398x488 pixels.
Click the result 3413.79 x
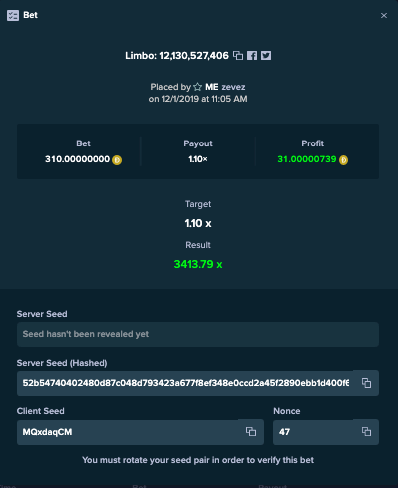(x=198, y=264)
